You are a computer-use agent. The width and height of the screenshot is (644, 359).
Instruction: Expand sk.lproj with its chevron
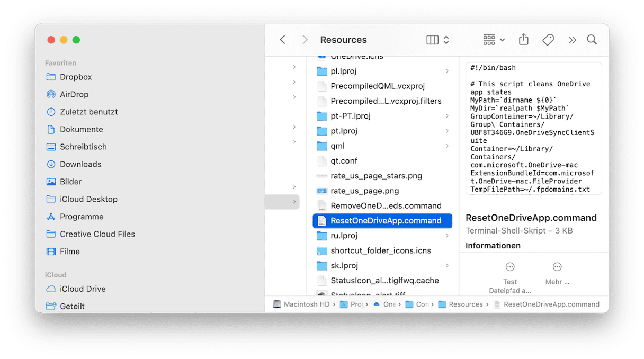pyautogui.click(x=447, y=265)
